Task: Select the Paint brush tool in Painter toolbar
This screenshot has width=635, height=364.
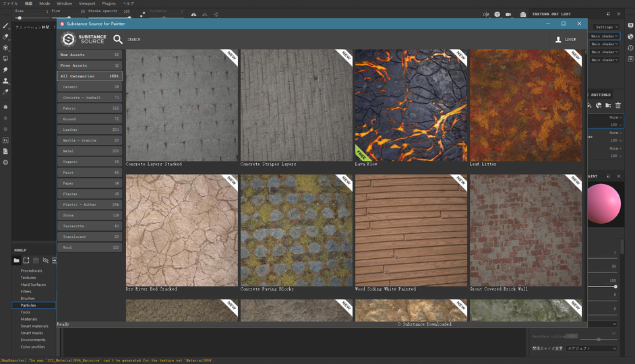Action: pyautogui.click(x=5, y=26)
